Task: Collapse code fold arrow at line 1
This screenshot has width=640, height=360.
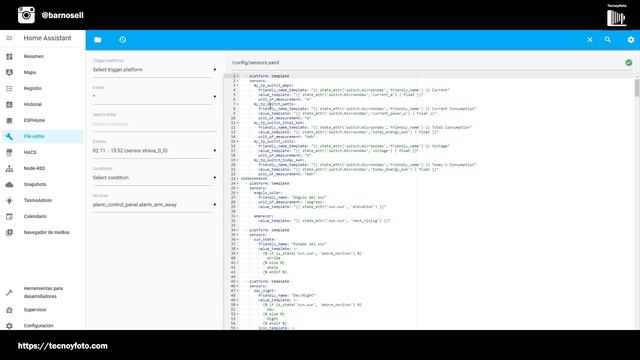Action: 238,76
